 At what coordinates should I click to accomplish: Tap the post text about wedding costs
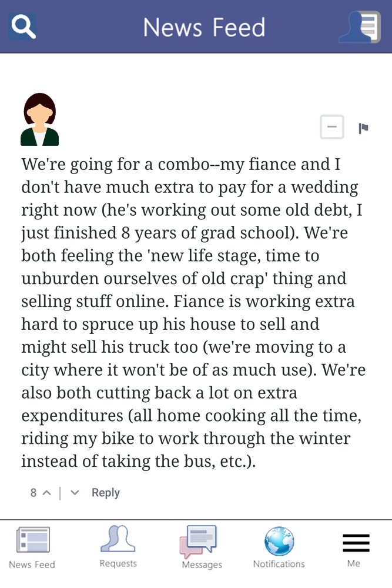point(193,312)
